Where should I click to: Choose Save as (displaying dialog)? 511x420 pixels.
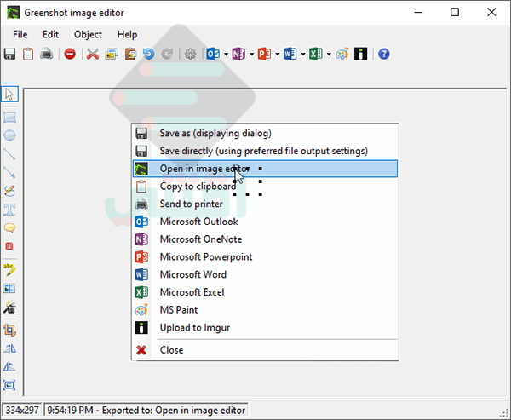[x=265, y=134]
